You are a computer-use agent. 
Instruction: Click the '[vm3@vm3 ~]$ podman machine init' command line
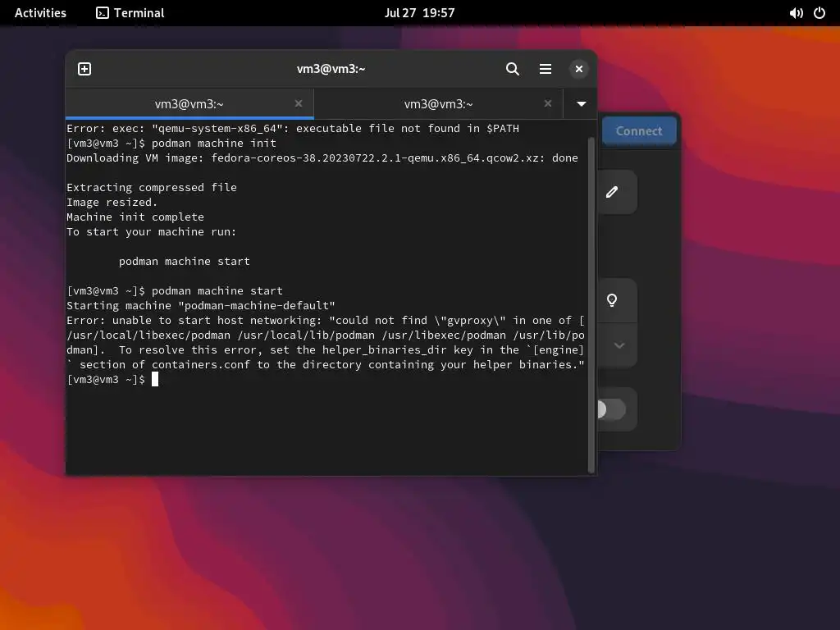pyautogui.click(x=171, y=143)
